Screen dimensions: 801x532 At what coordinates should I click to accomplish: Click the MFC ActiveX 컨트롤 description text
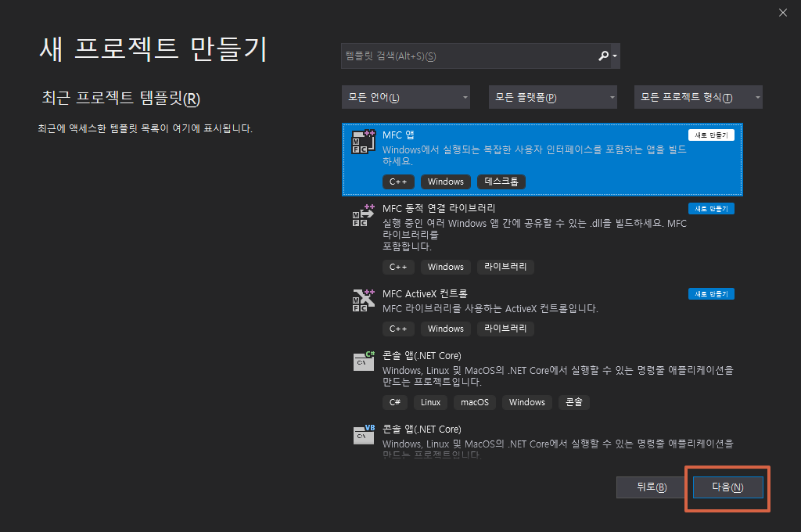pyautogui.click(x=490, y=308)
